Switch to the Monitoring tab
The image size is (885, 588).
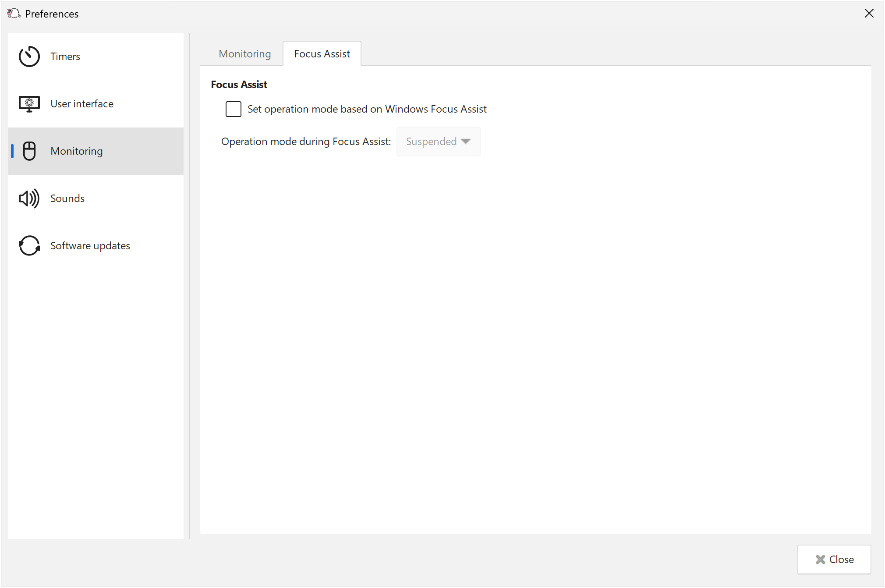[x=245, y=54]
